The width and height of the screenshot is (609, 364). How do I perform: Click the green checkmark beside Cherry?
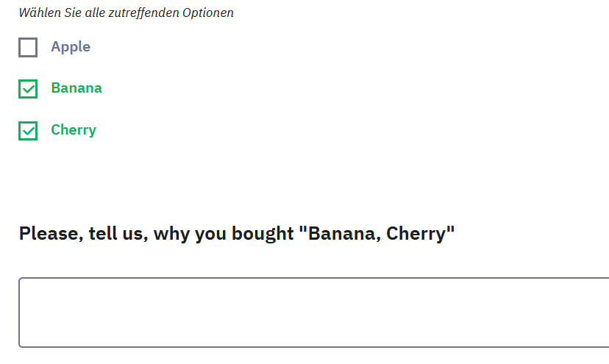28,131
